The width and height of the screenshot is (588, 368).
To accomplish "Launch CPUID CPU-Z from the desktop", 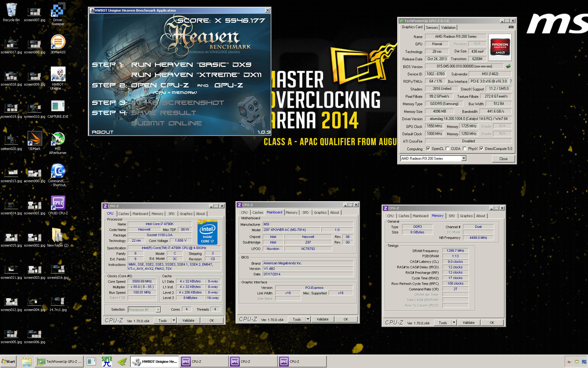I will coord(58,205).
